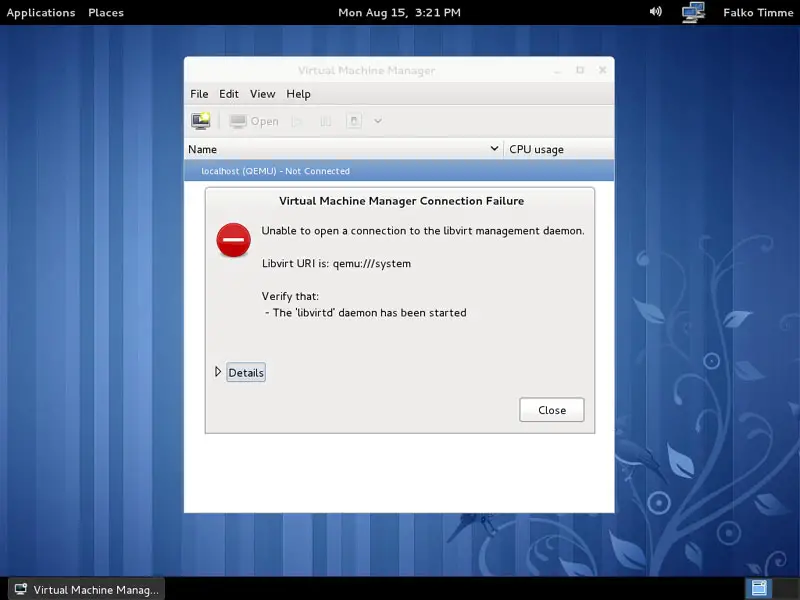Click the column chooser arrow beside Name
800x600 pixels.
494,148
